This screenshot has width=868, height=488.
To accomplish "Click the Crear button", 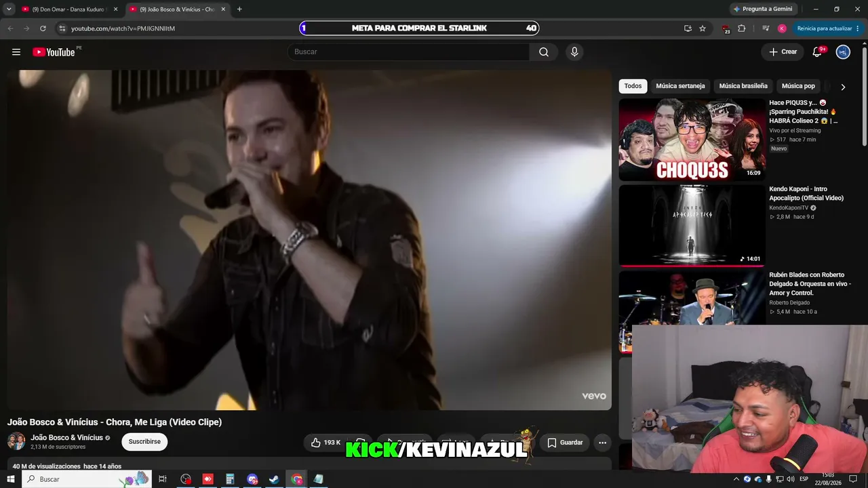I will click(x=783, y=52).
